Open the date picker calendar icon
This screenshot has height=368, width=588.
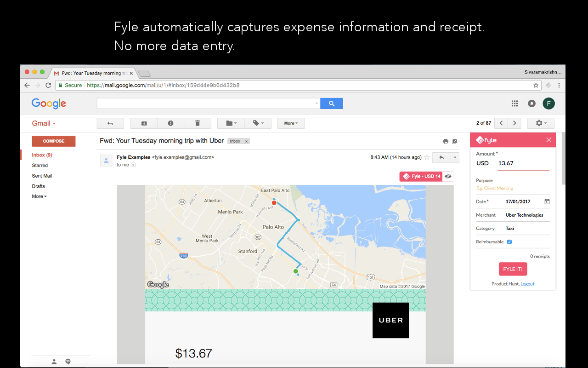547,201
